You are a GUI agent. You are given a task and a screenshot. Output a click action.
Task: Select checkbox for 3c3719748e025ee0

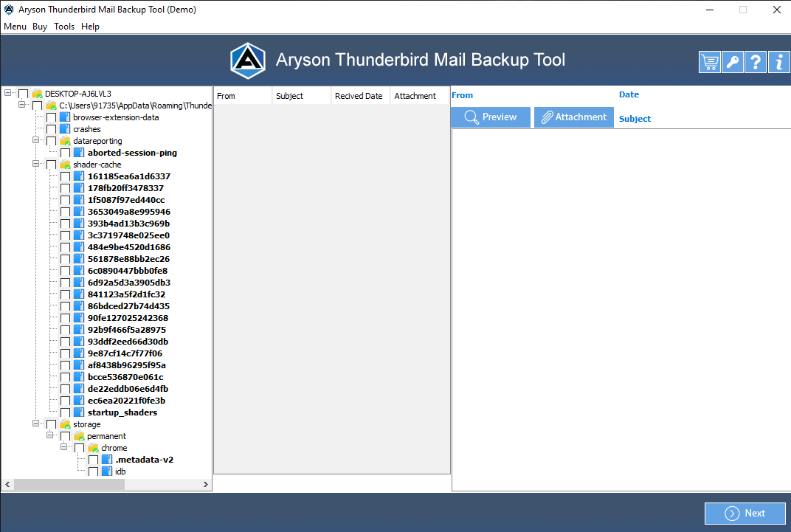[66, 235]
